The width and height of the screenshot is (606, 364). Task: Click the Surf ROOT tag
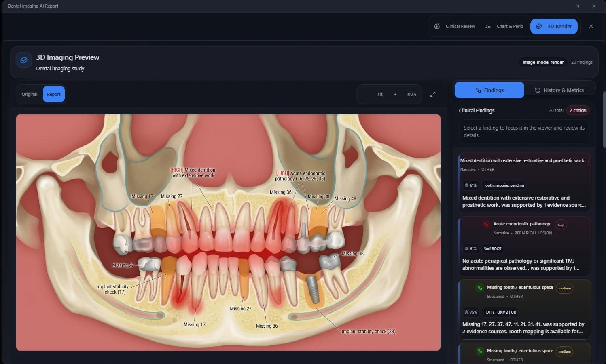click(492, 249)
